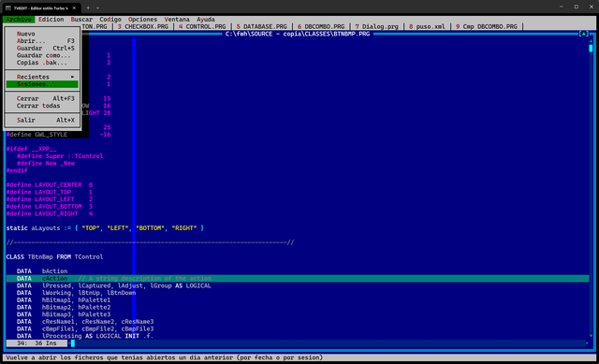Open a new terminal tab with plus

coord(88,7)
